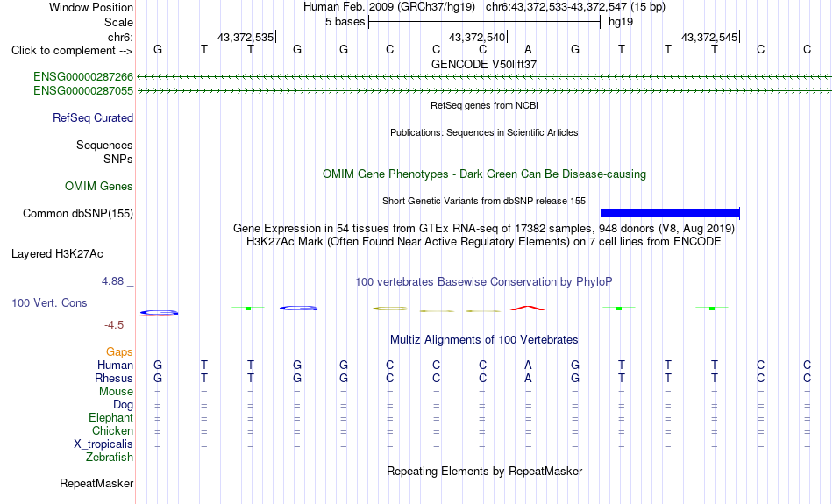
Task: Click 'RefSeq genes from NCBI' title
Action: [485, 106]
